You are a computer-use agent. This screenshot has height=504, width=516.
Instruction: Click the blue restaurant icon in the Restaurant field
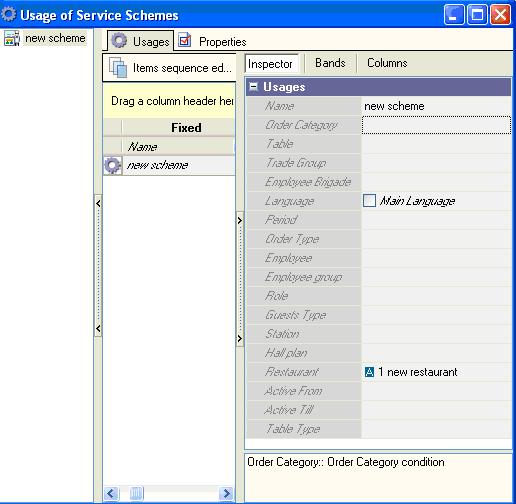pyautogui.click(x=369, y=372)
